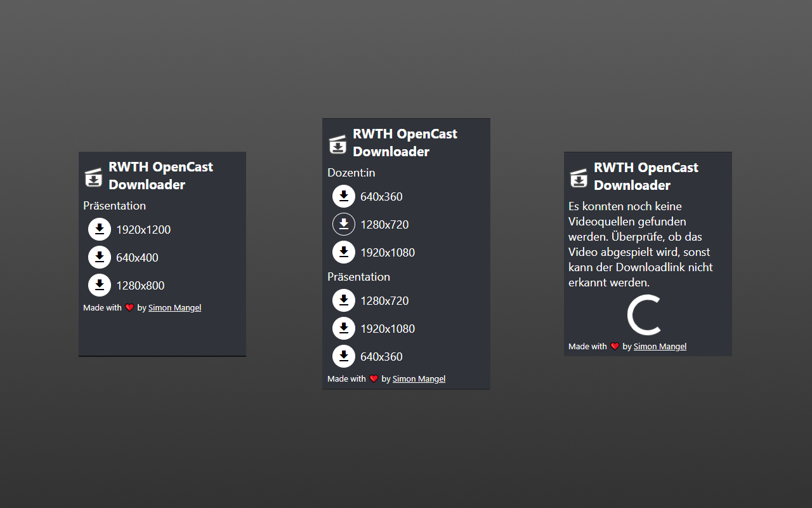Open the Simon Mangel link in middle popup
This screenshot has width=812, height=508.
tap(419, 378)
